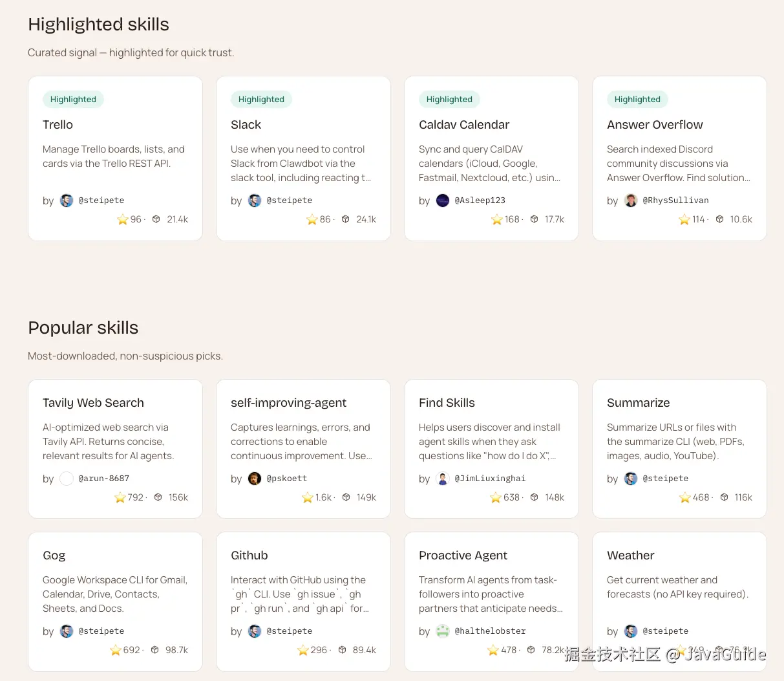Click @halthelobster's avatar on Proactive Agent
The height and width of the screenshot is (681, 784).
[x=443, y=631]
